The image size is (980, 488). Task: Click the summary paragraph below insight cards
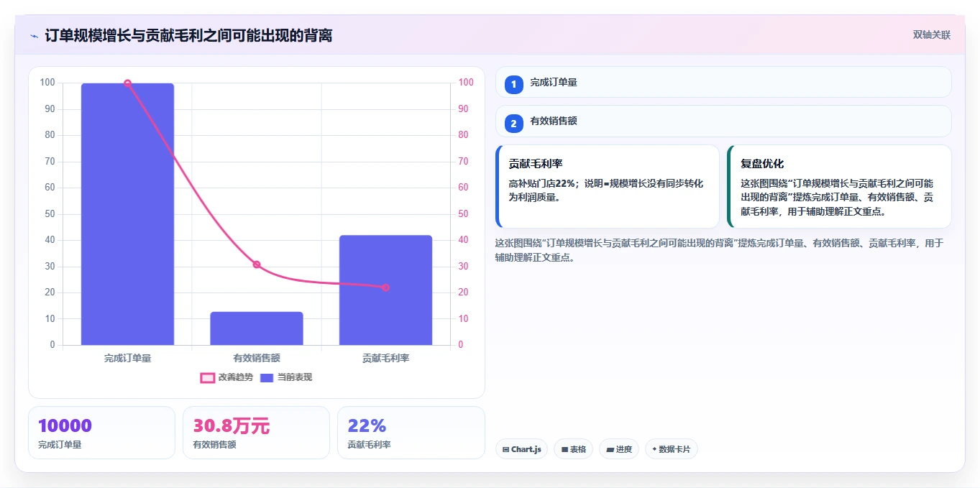pos(719,250)
